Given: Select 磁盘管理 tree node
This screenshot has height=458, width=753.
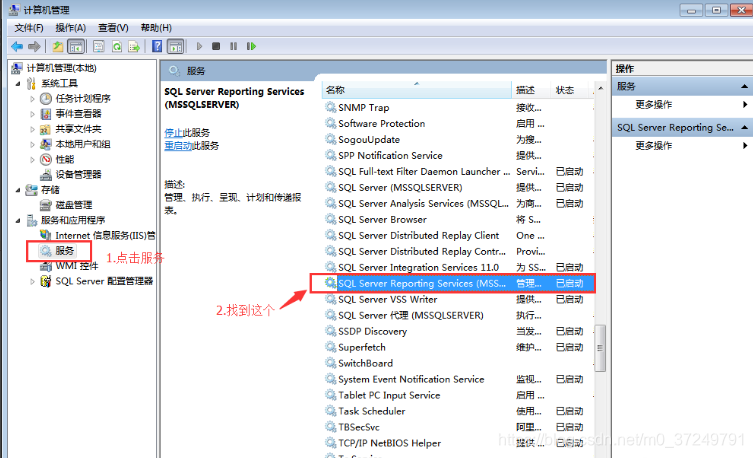Looking at the screenshot, I should coord(73,205).
